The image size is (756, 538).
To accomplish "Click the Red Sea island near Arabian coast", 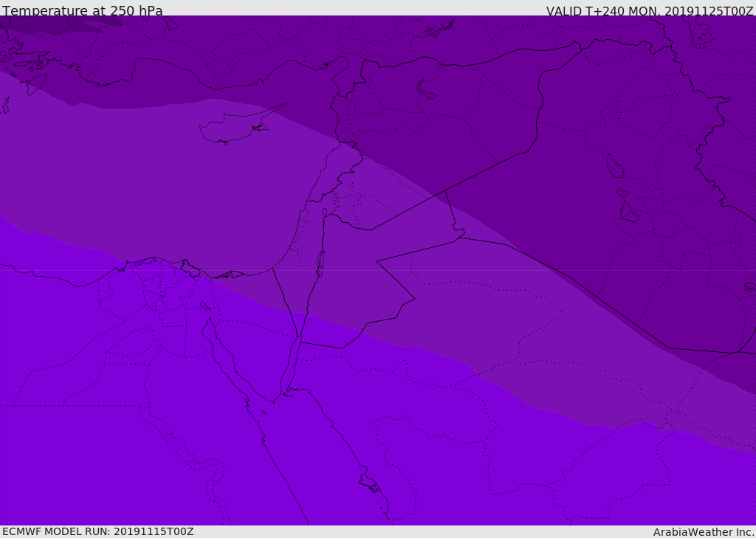I will (370, 484).
